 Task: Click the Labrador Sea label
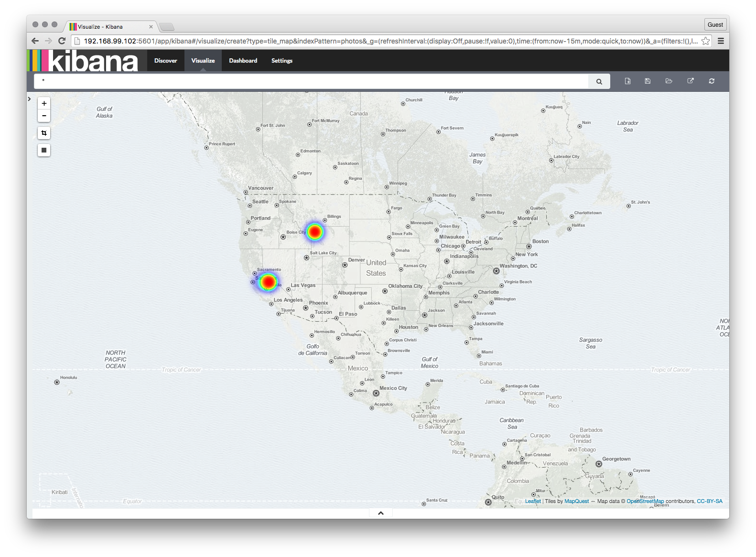[628, 126]
